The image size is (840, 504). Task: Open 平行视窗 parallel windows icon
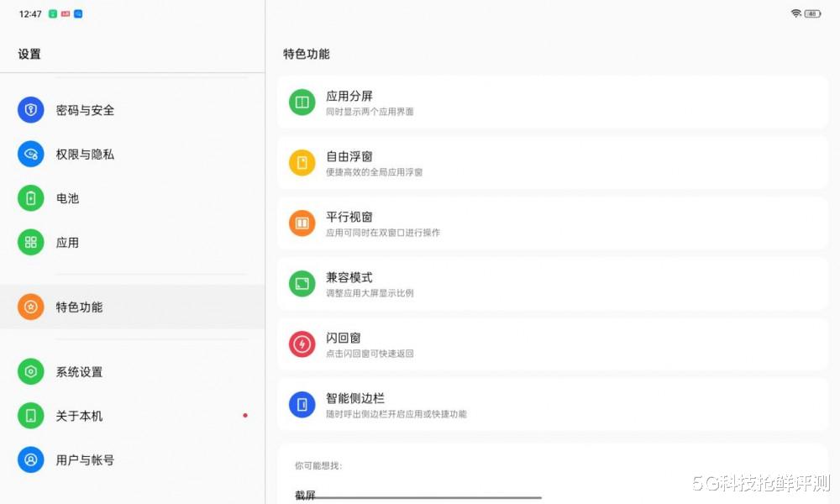[302, 223]
